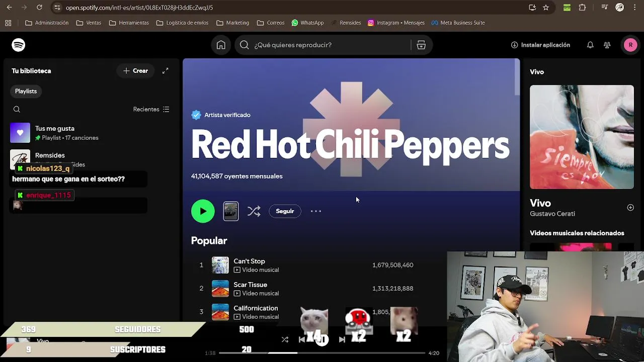
Task: Open the Logística de envíos bookmark folder
Action: point(182,23)
